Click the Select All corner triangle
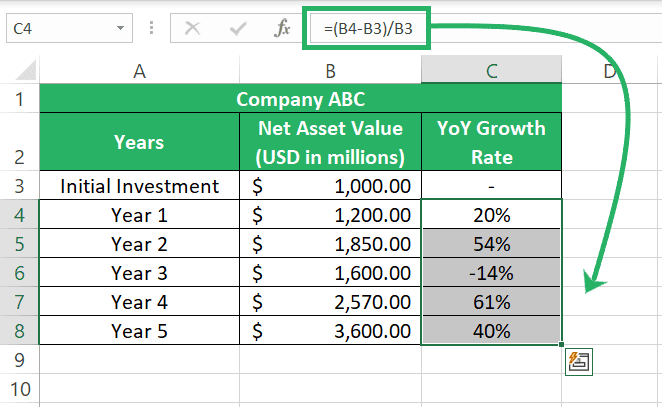Image resolution: width=662 pixels, height=407 pixels. 26,70
